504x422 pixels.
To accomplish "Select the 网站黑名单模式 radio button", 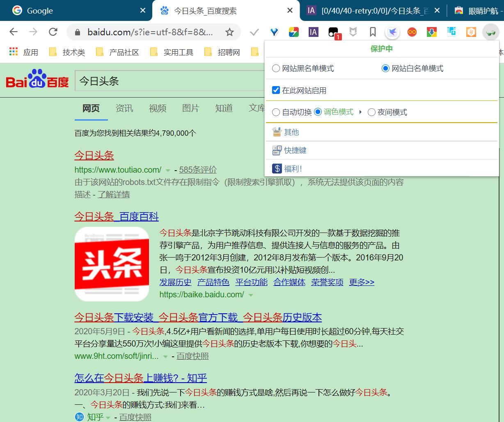I will coord(276,68).
